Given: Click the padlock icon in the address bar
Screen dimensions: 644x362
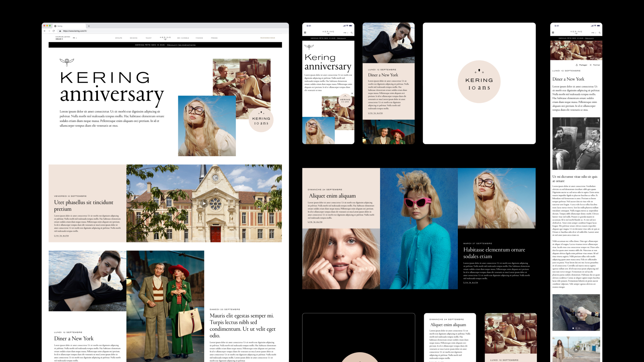Looking at the screenshot, I should coord(60,31).
